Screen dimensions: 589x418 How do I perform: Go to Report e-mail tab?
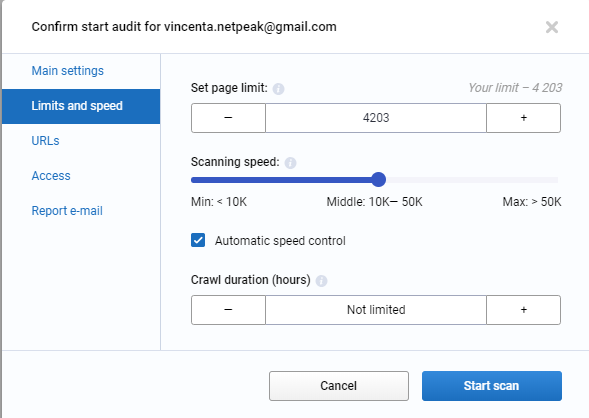[x=67, y=211]
